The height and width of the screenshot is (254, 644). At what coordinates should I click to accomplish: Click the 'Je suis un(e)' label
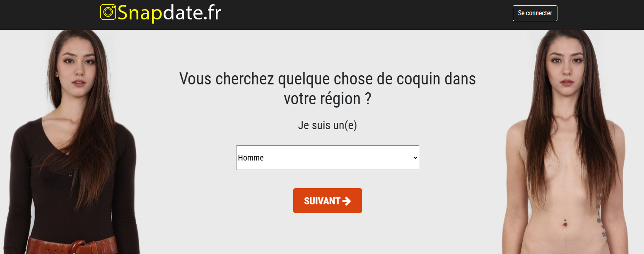pos(327,125)
